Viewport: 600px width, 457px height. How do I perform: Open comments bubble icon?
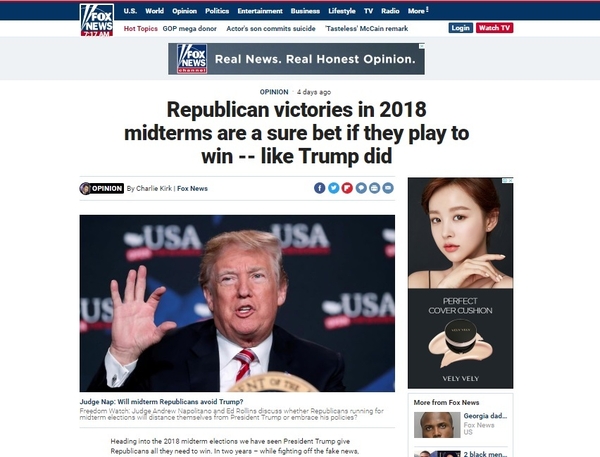(361, 188)
